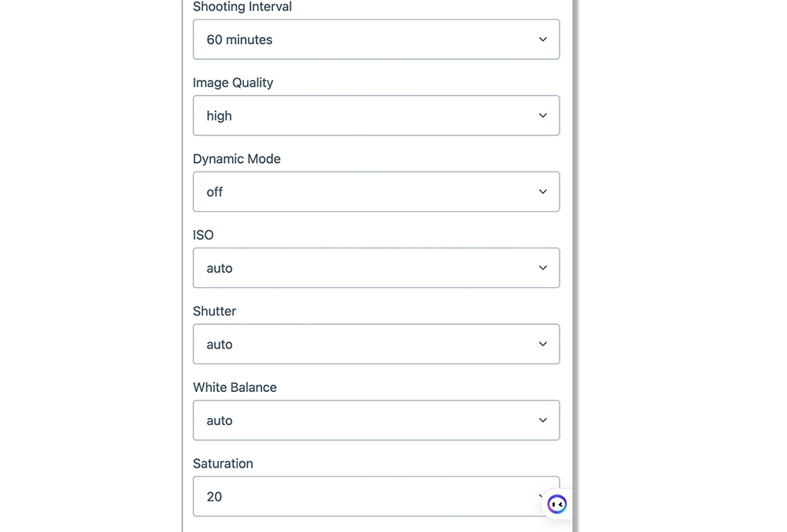The width and height of the screenshot is (787, 532).
Task: Click the Dynamic Mode label text
Action: click(237, 159)
